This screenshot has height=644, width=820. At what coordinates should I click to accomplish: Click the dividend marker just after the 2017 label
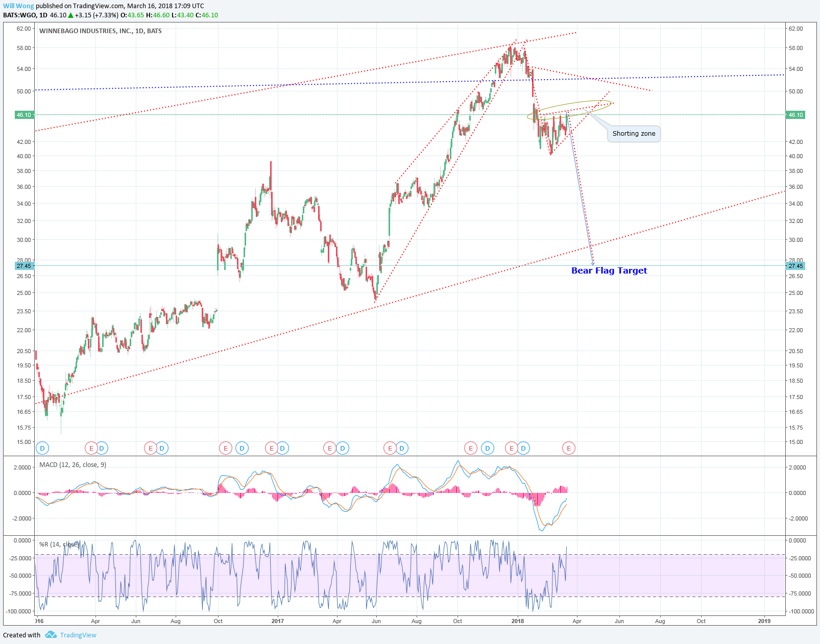coord(282,449)
